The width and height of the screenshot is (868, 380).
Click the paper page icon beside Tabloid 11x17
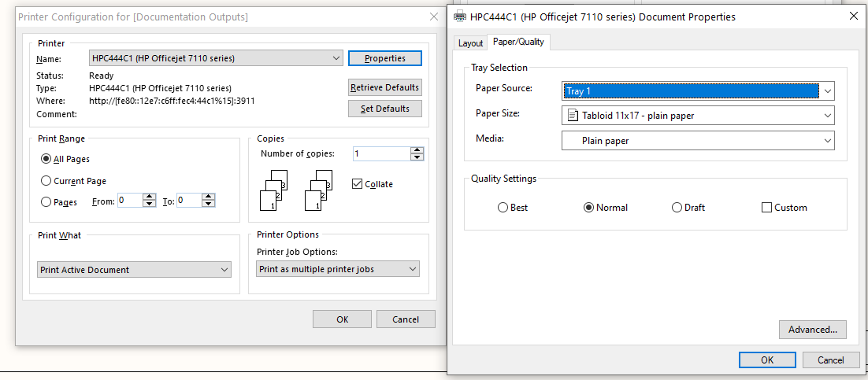tap(572, 116)
